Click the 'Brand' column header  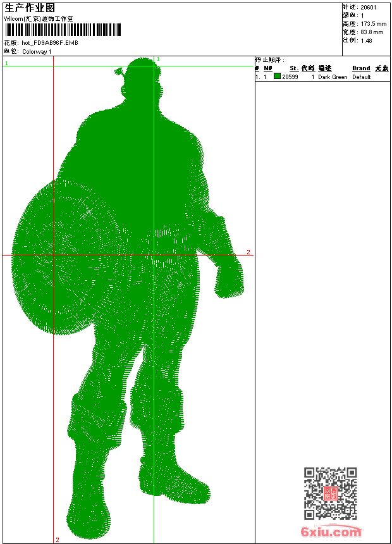(x=361, y=68)
